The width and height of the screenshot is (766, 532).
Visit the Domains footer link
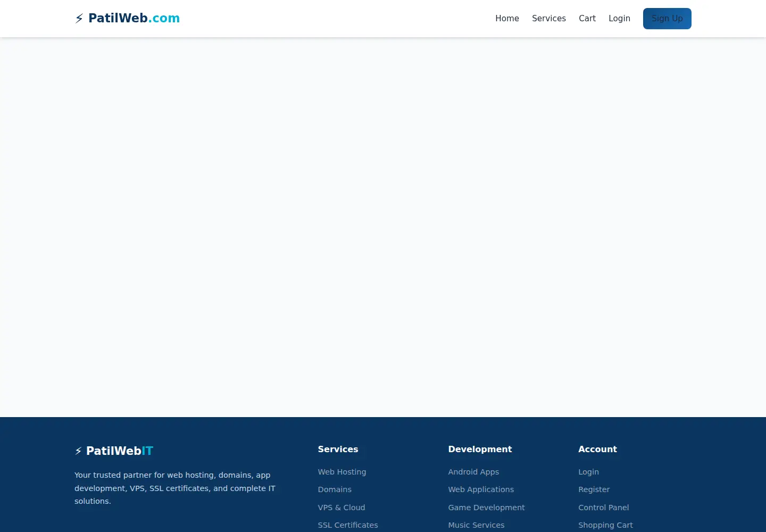[335, 489]
